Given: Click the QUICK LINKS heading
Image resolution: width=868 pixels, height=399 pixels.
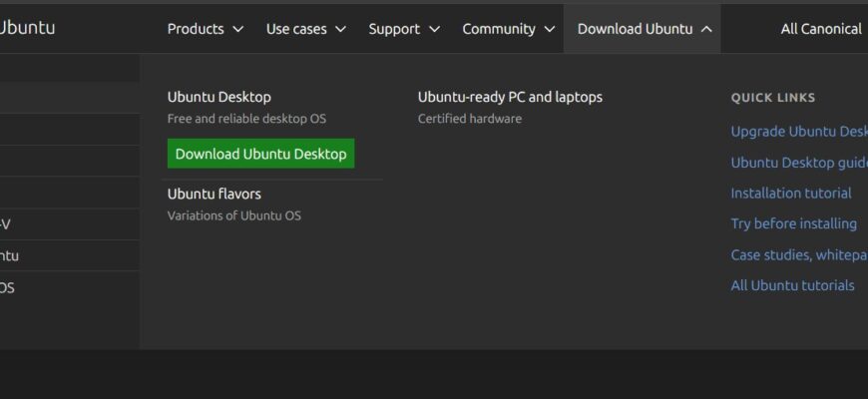Looking at the screenshot, I should point(773,98).
